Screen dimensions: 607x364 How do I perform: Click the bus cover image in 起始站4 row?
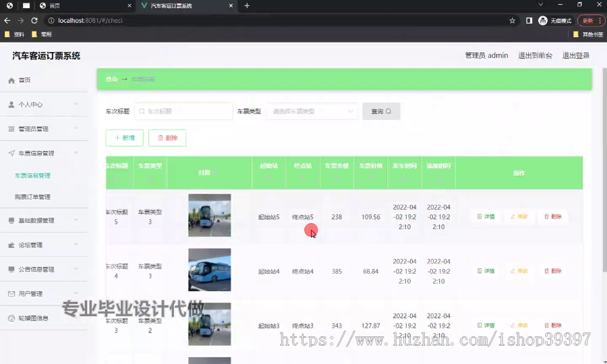click(x=210, y=270)
